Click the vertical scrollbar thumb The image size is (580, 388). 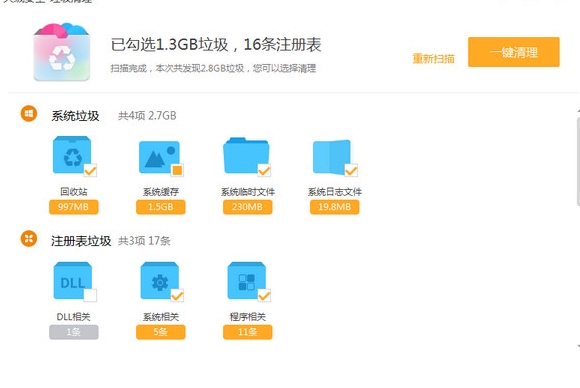coord(578,162)
